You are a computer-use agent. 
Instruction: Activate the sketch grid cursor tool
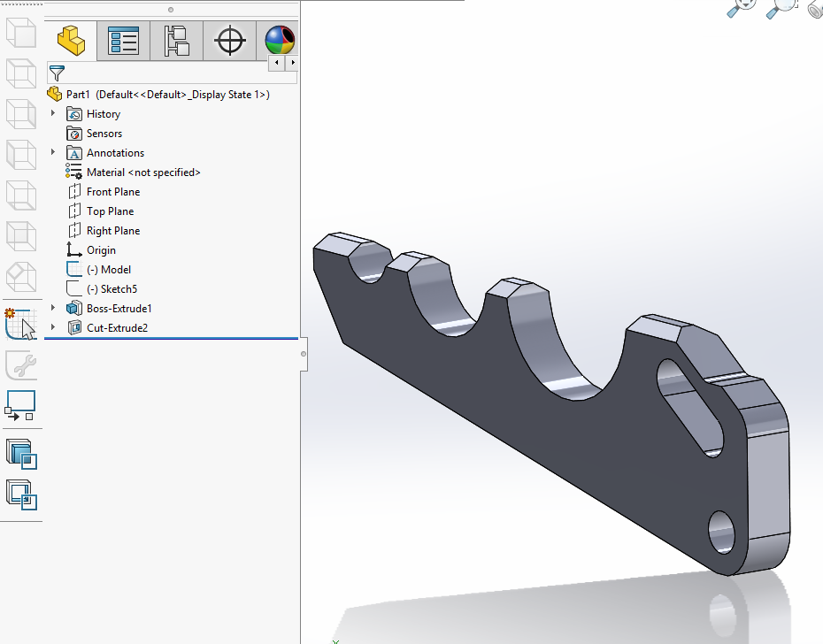coord(21,324)
